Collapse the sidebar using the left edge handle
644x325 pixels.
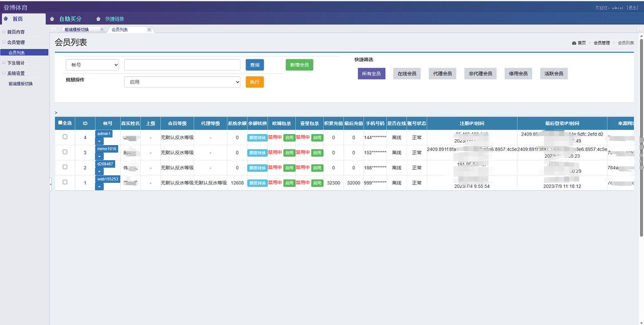(50, 185)
